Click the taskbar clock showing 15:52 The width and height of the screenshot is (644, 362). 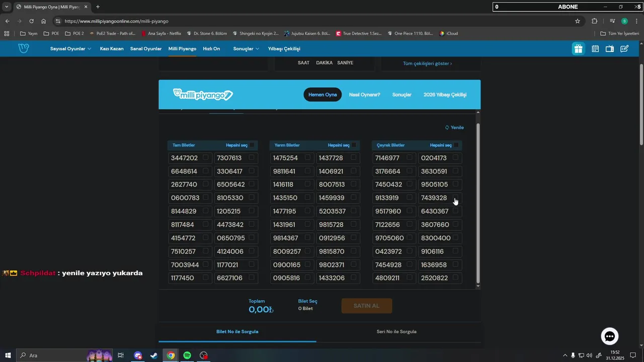point(614,355)
